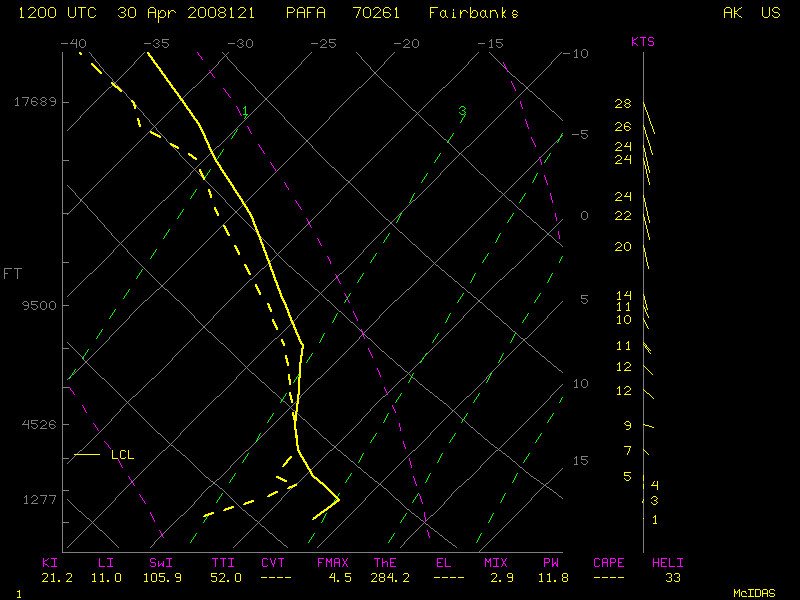Click the "CAPE" index label
The image size is (800, 600).
point(609,563)
